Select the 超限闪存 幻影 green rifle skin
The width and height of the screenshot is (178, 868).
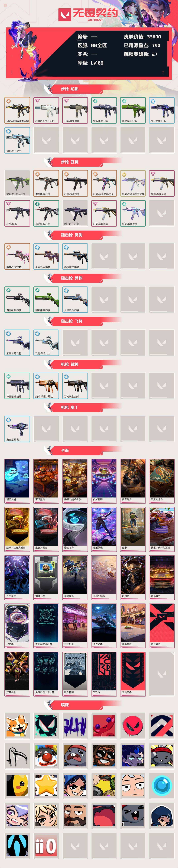[133, 110]
